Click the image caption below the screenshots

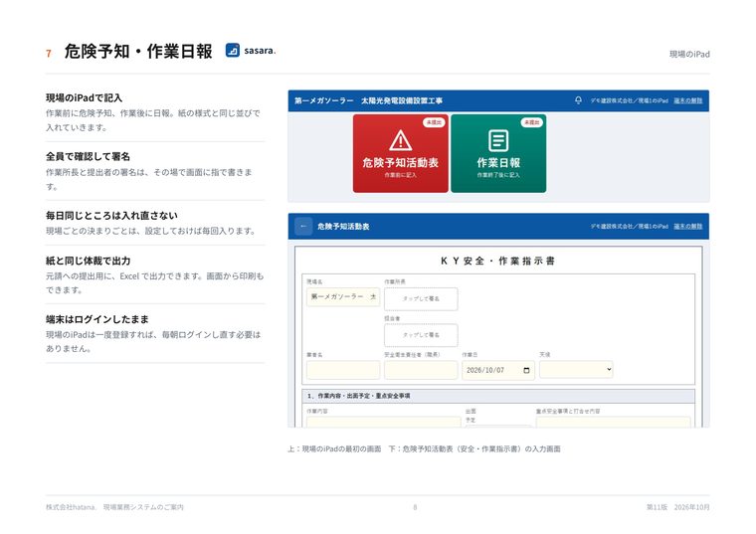[424, 448]
